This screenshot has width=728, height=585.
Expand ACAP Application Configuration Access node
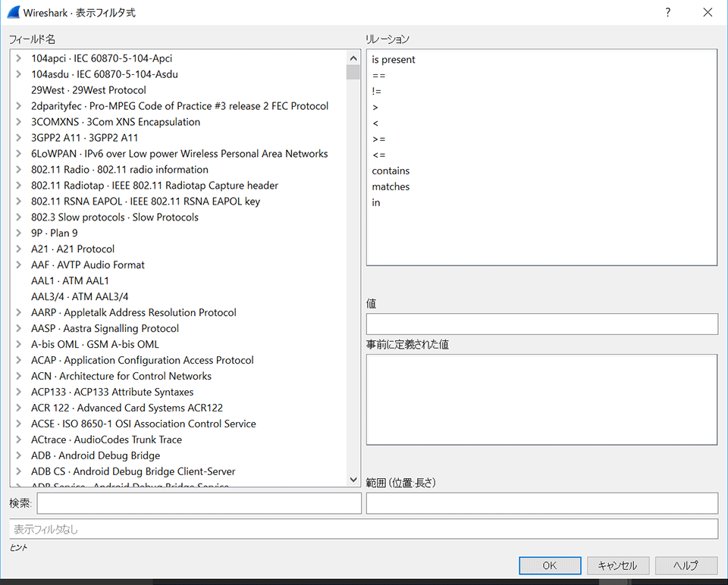point(18,360)
